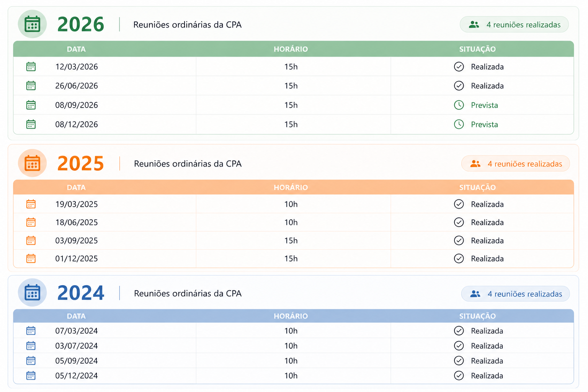Click the blue SITUAÇÃO column header
The image size is (588, 392).
[x=477, y=316]
